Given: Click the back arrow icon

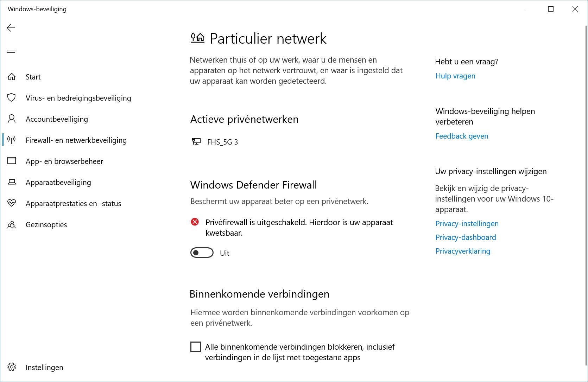Looking at the screenshot, I should click(11, 28).
